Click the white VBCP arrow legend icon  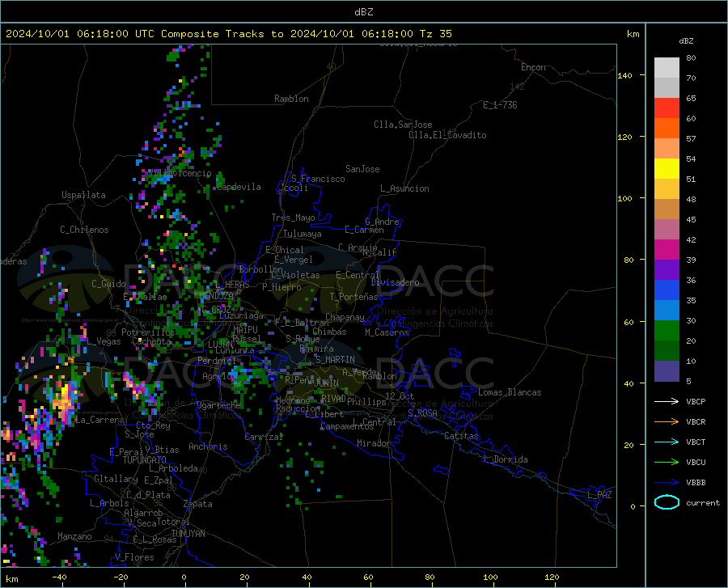(x=667, y=401)
